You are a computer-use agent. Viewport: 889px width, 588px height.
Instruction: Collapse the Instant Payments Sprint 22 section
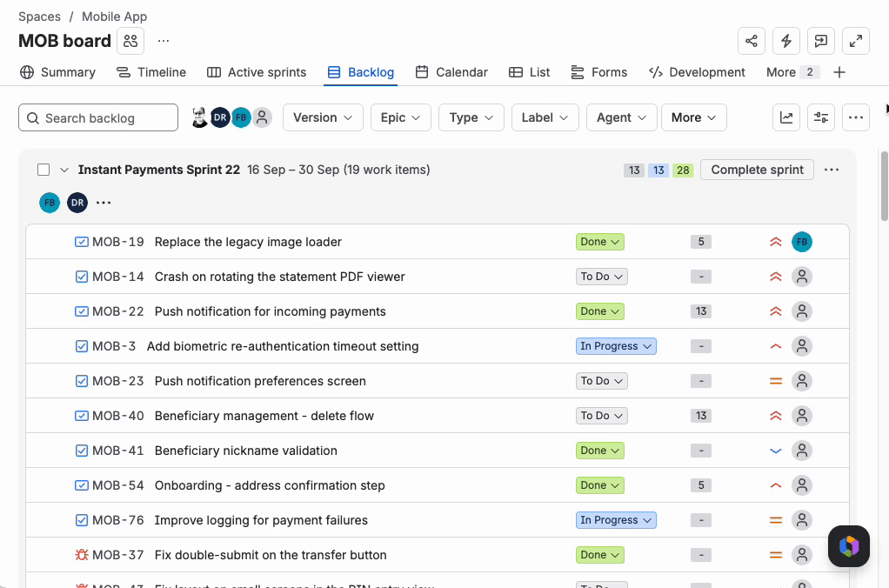click(x=64, y=170)
